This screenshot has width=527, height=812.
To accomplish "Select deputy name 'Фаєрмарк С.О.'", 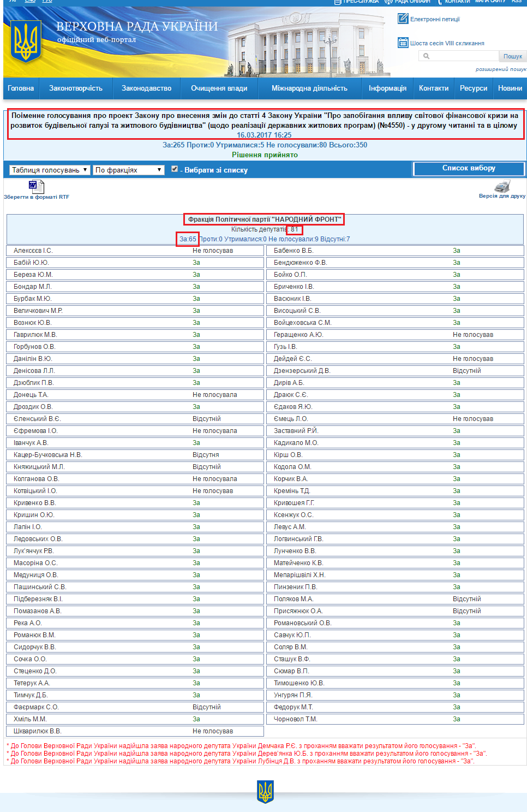I will 36,707.
